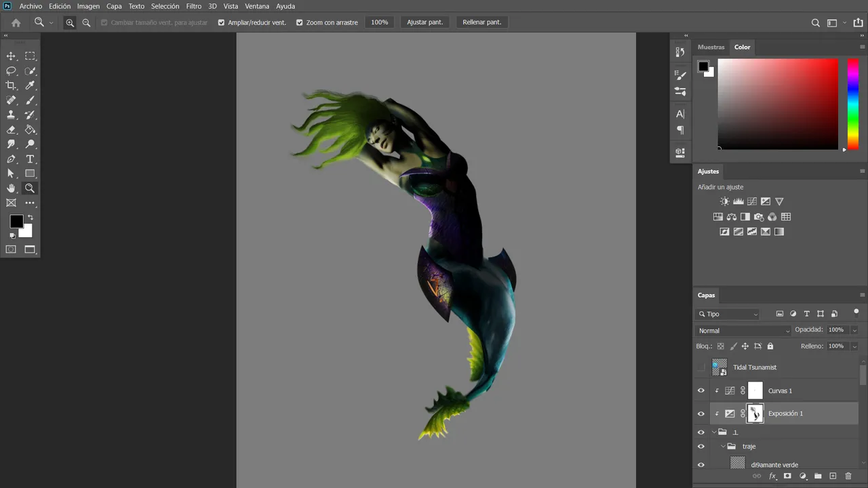The width and height of the screenshot is (868, 488).
Task: Select the Pen tool
Action: click(11, 159)
